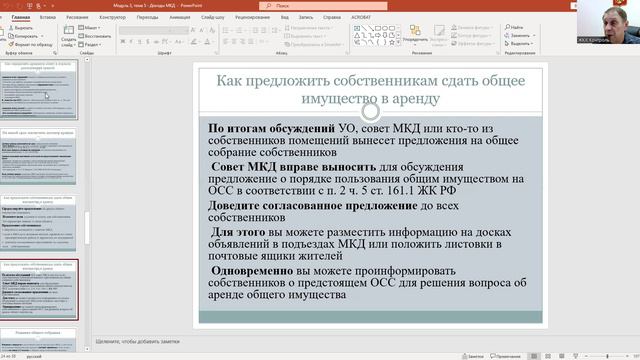This screenshot has height=360, width=640.
Task: Click Восстановить slide reset
Action: pos(95,36)
